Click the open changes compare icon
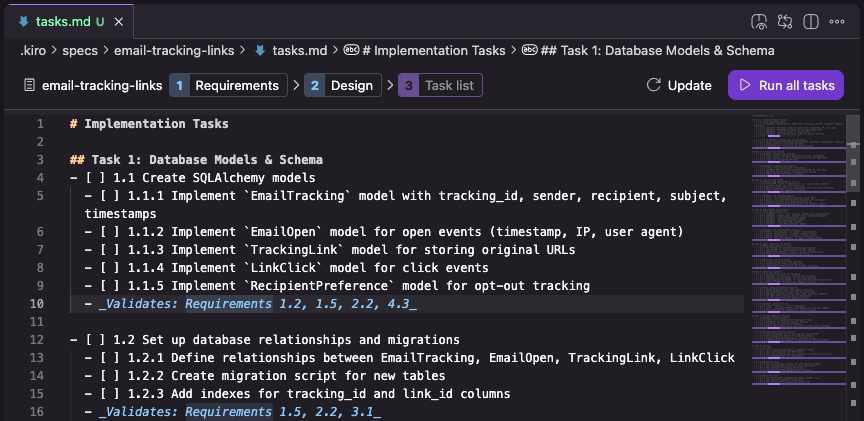864x421 pixels. click(x=785, y=21)
